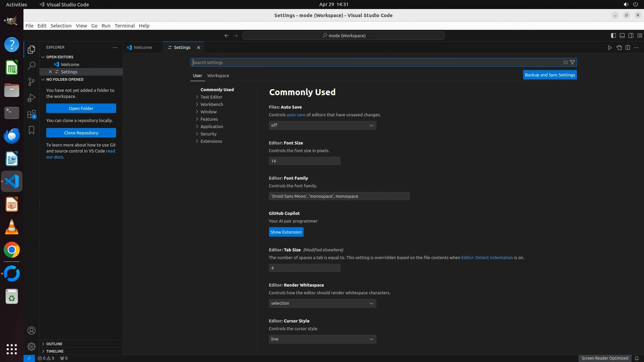
Task: Click the Backup and Sync Settings button
Action: (x=550, y=75)
